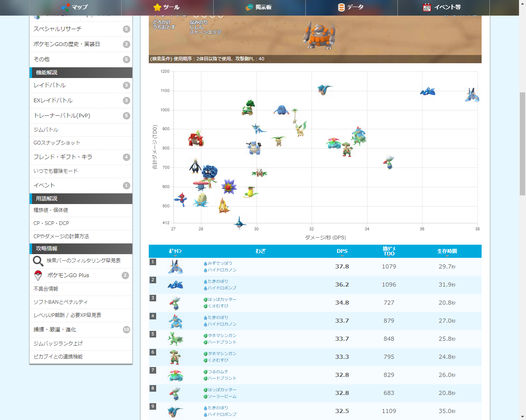The image size is (526, 420).
Task: Open the イベント等 navigation menu
Action: (443, 7)
